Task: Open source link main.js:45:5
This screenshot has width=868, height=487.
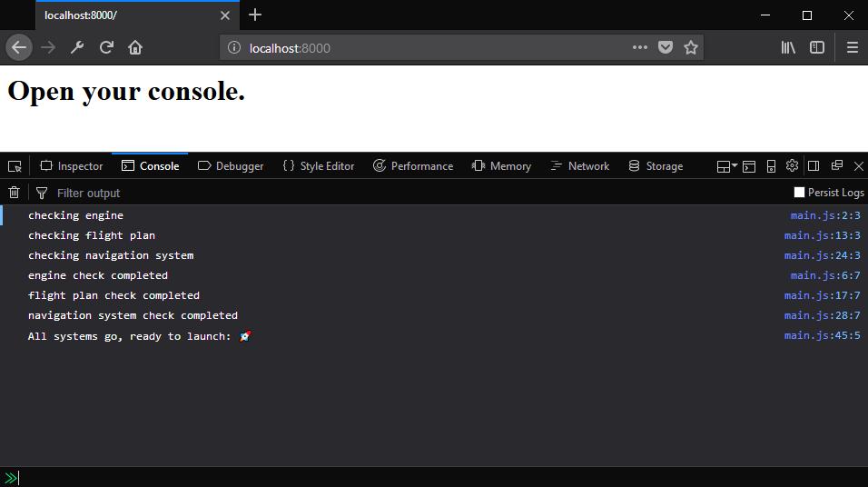Action: point(822,335)
